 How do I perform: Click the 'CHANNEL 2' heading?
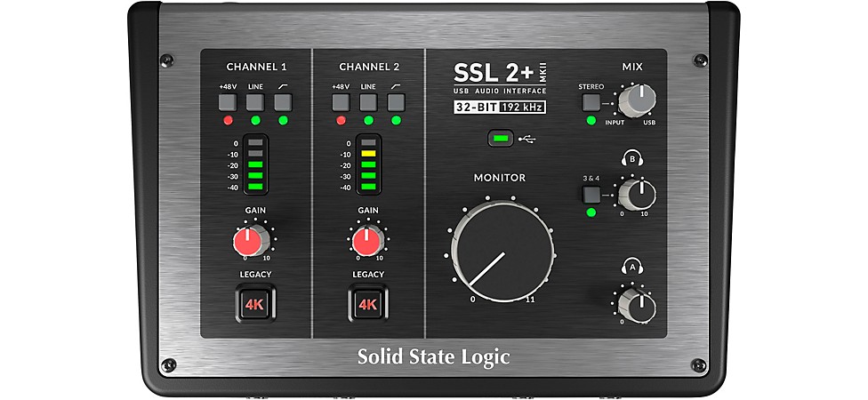click(369, 67)
